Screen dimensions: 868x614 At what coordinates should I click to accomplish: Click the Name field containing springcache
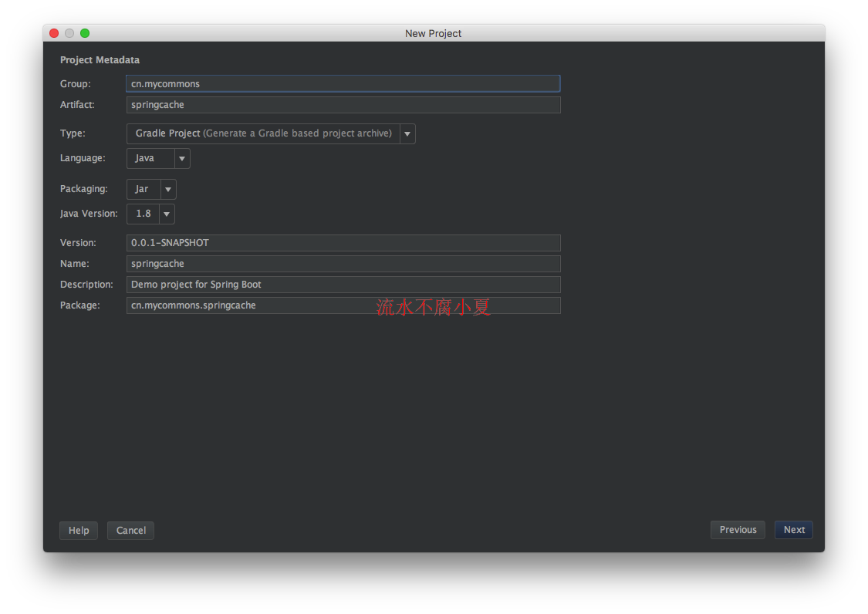[x=343, y=264]
